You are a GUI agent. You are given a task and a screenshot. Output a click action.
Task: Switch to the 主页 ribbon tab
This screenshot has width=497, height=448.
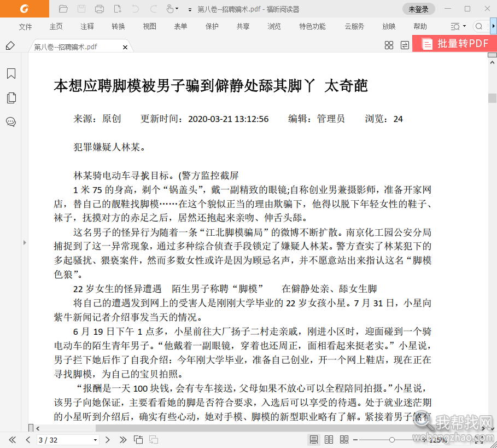click(x=56, y=27)
